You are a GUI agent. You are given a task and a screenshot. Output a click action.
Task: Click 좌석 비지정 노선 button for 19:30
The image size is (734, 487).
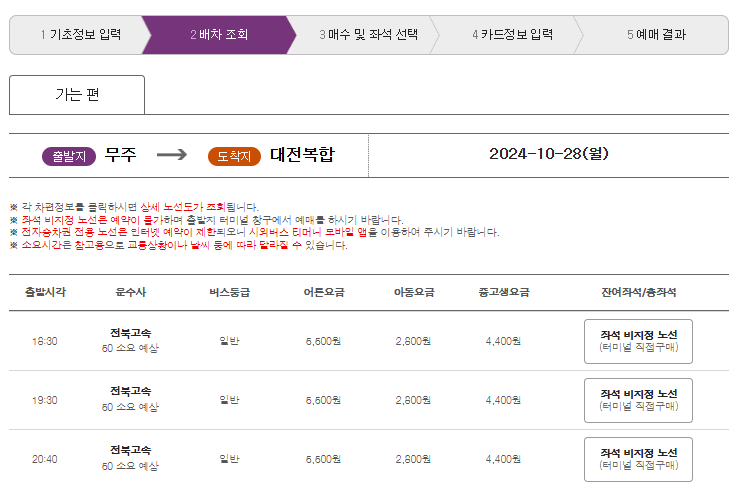click(638, 400)
